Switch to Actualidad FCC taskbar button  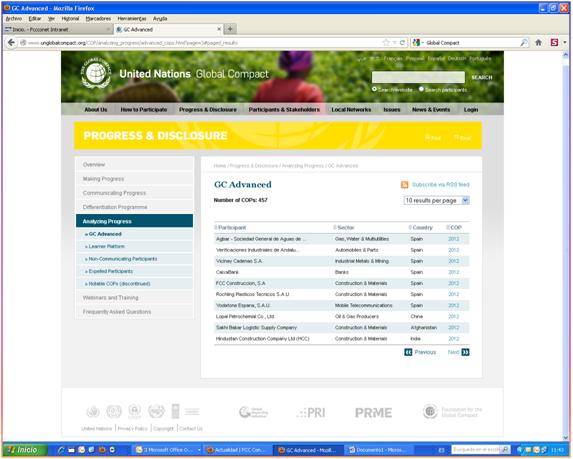tap(237, 450)
